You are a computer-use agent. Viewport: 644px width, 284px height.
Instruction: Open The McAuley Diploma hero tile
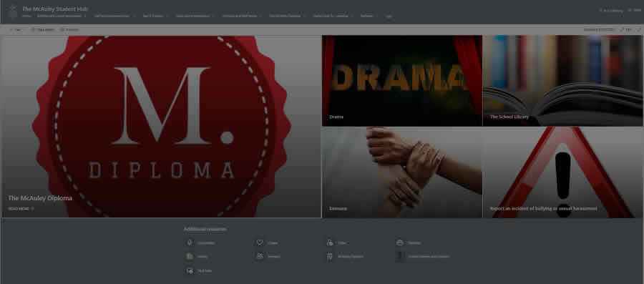(161, 127)
